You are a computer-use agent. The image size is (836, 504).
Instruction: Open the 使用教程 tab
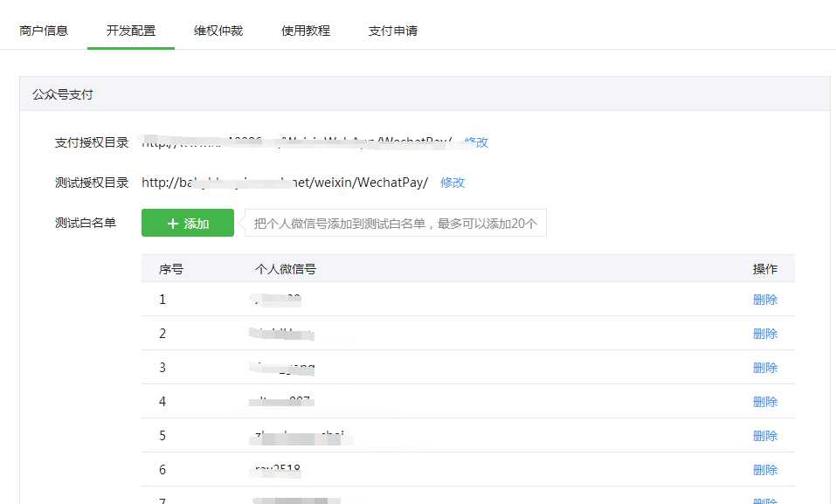[x=306, y=31]
